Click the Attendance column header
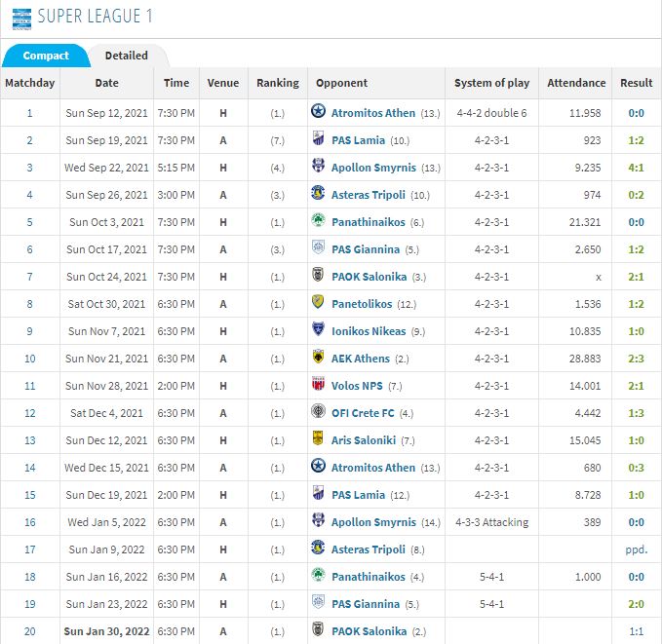The width and height of the screenshot is (662, 644). click(x=576, y=83)
